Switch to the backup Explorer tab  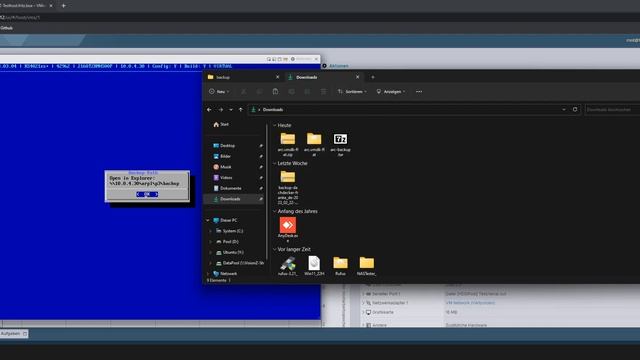tap(243, 77)
